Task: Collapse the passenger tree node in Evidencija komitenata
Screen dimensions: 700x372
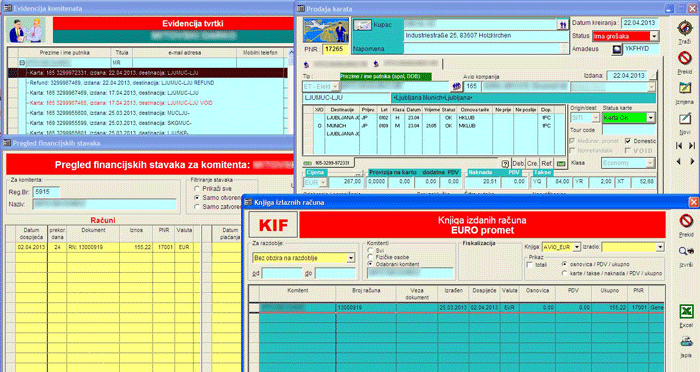Action: pos(22,63)
